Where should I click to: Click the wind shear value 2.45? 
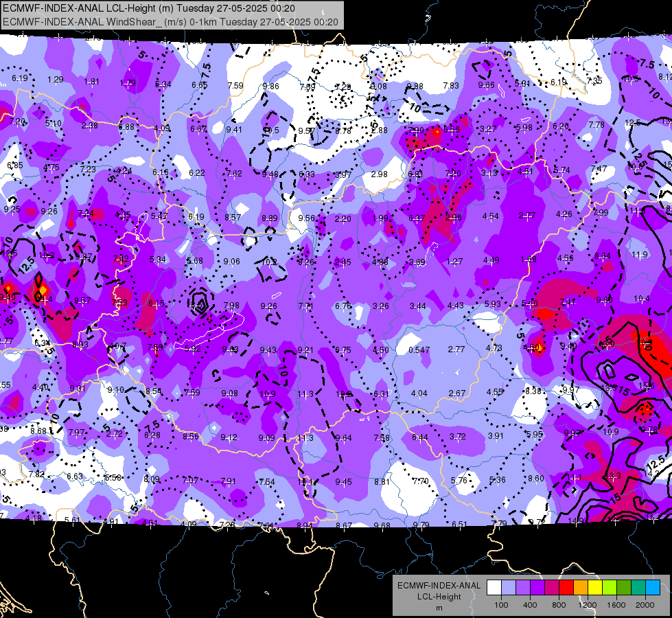[343, 262]
